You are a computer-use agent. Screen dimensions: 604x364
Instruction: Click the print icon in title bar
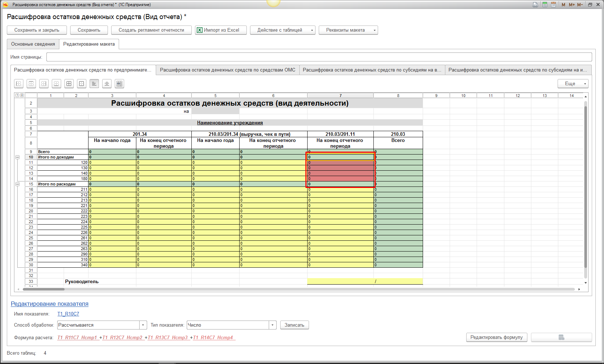(535, 5)
